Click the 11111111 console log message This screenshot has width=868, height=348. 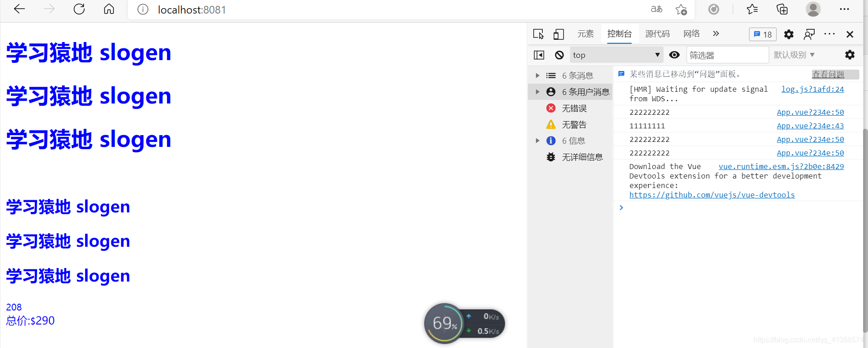point(647,126)
